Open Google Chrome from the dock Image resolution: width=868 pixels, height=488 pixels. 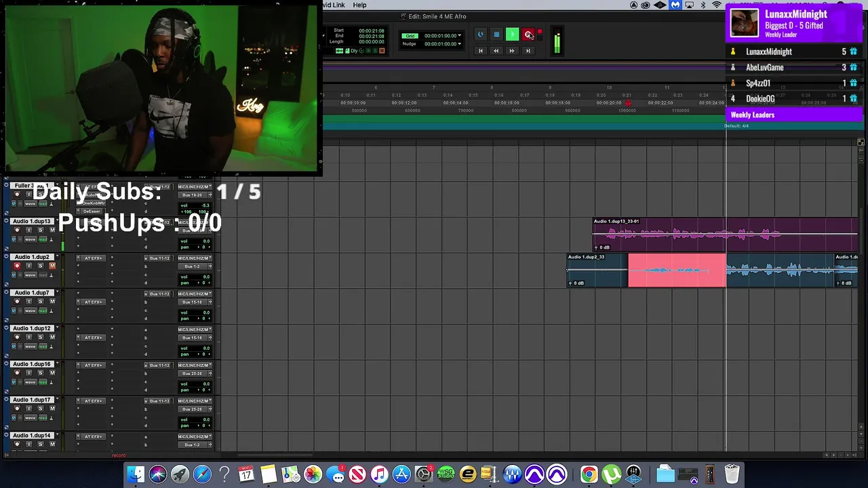(x=589, y=474)
